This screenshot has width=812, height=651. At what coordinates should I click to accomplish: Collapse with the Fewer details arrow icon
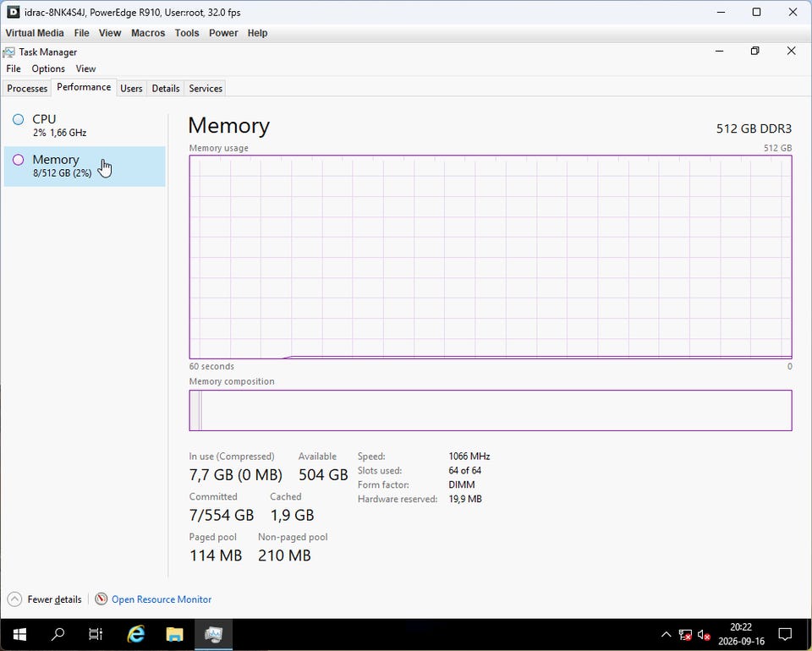pos(14,599)
